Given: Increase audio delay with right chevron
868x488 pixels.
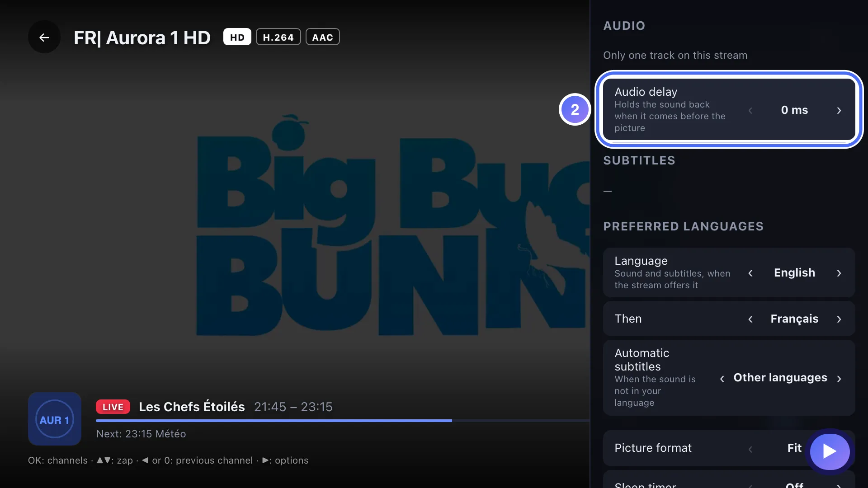Looking at the screenshot, I should pos(839,110).
